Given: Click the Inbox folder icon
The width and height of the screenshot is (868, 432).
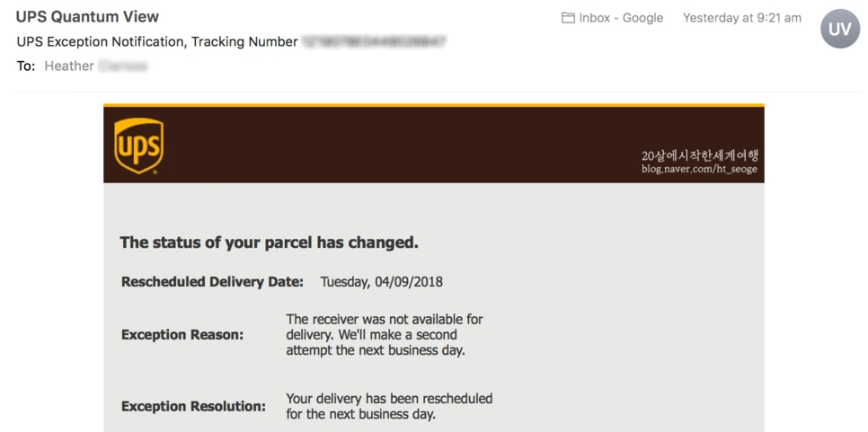Looking at the screenshot, I should 568,18.
